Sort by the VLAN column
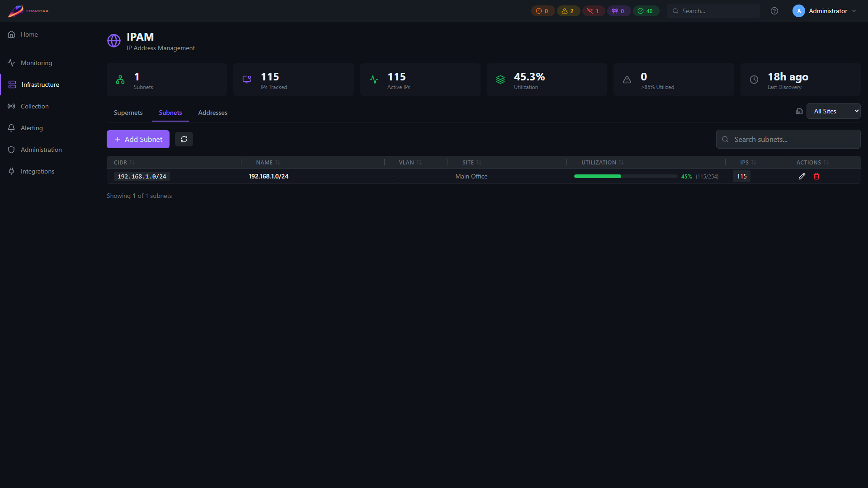Image resolution: width=868 pixels, height=488 pixels. pyautogui.click(x=410, y=162)
